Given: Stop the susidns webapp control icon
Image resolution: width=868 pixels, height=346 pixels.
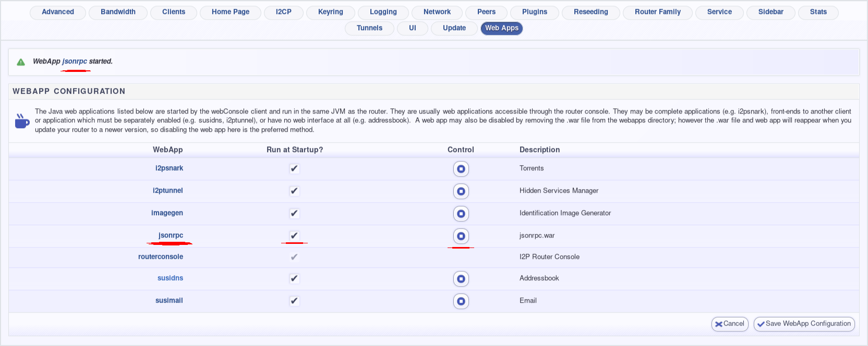Looking at the screenshot, I should 461,279.
